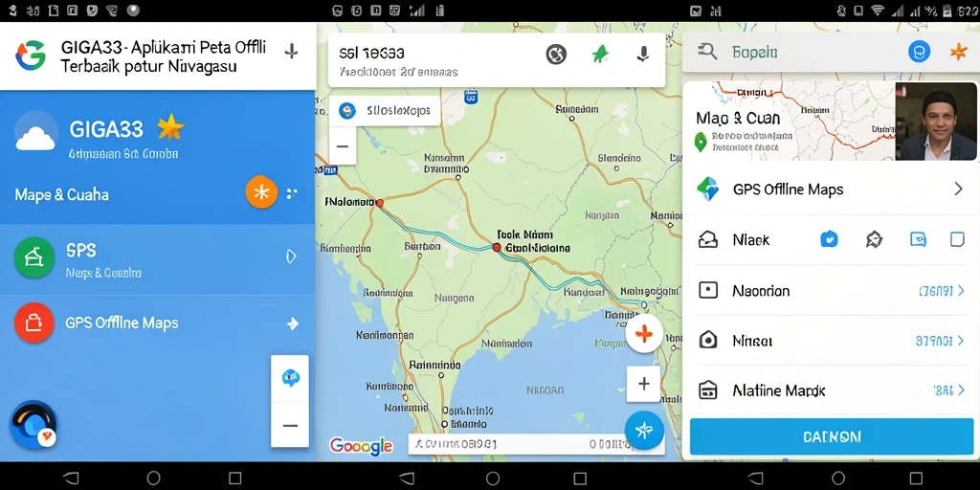The image size is (980, 490).
Task: Click the inbox icon beside Nlaek
Action: pyautogui.click(x=708, y=239)
